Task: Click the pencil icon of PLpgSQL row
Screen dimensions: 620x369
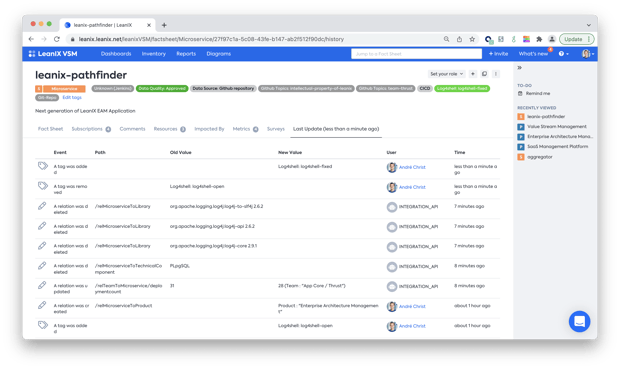Action: tap(42, 266)
